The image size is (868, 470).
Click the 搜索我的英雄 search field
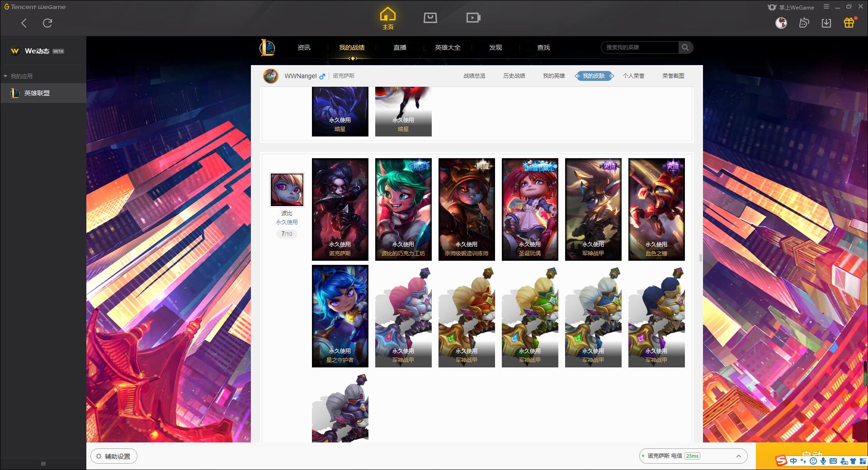[640, 47]
